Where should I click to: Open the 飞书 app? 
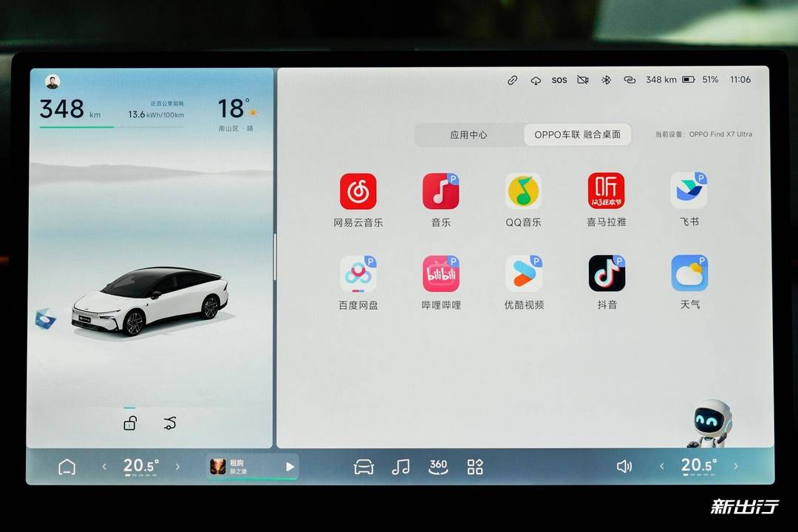(689, 191)
